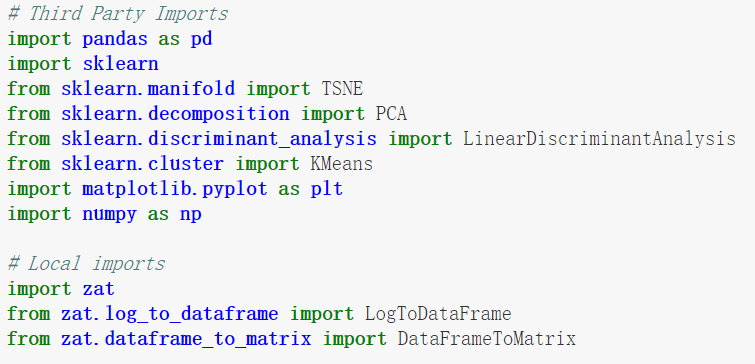The image size is (755, 364).
Task: Click the 'Third Party Imports' comment line
Action: click(118, 13)
